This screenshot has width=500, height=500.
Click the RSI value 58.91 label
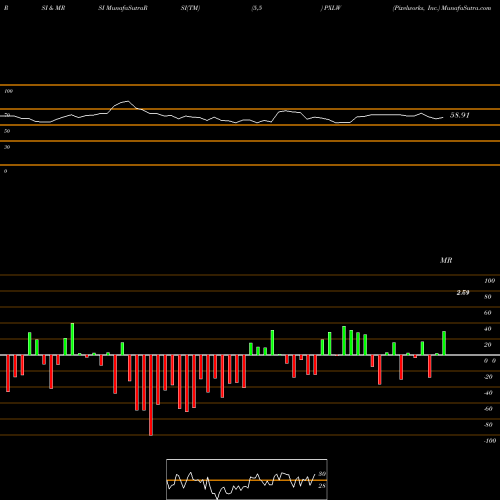click(x=460, y=115)
